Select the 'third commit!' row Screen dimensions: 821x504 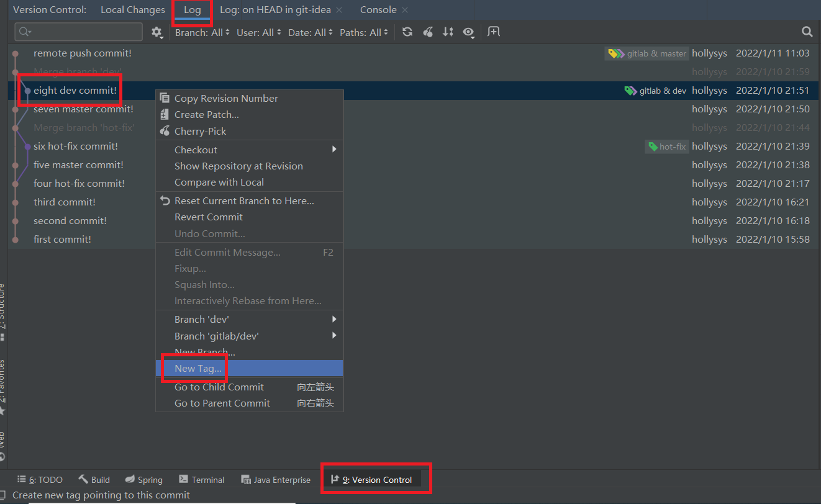pos(413,202)
